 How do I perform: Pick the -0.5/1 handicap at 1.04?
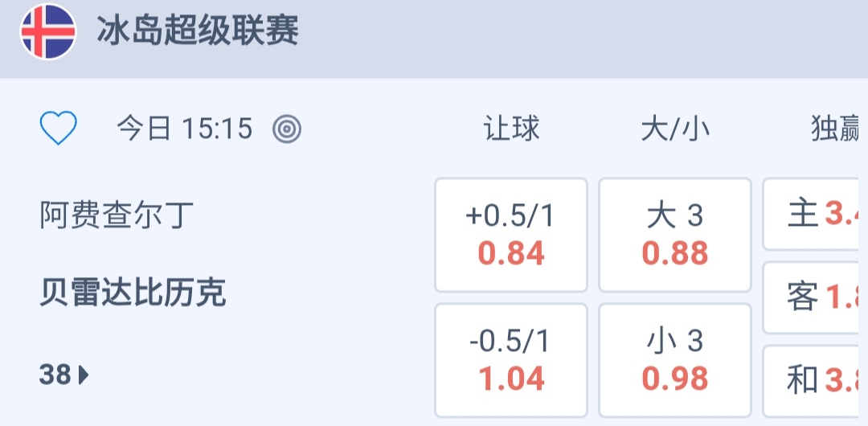[x=511, y=360]
